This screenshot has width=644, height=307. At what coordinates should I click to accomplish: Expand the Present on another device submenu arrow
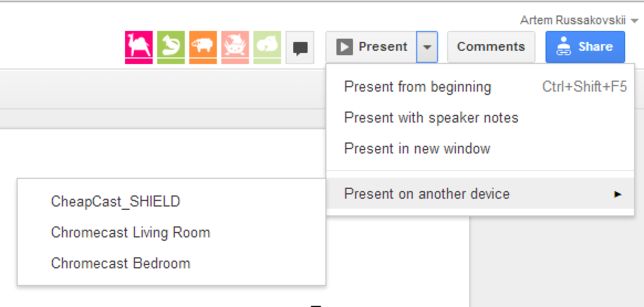pyautogui.click(x=618, y=194)
